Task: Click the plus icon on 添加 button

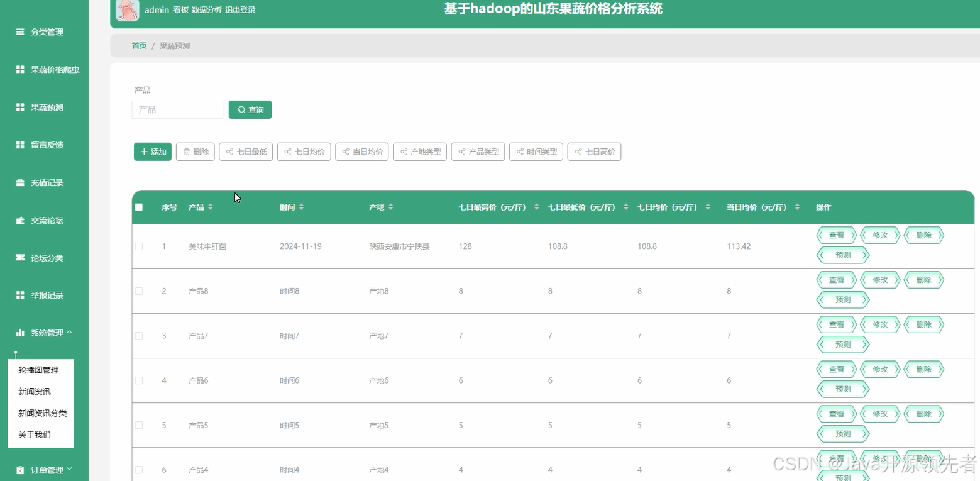Action: pyautogui.click(x=144, y=152)
